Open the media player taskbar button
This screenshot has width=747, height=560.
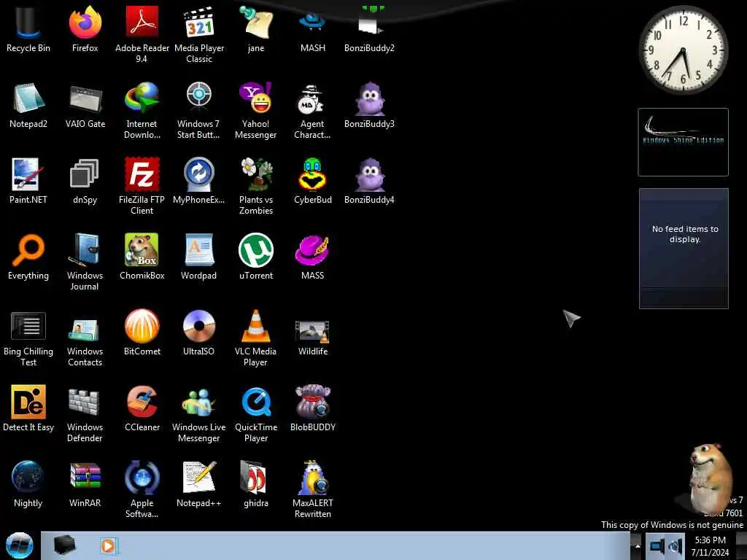click(108, 545)
